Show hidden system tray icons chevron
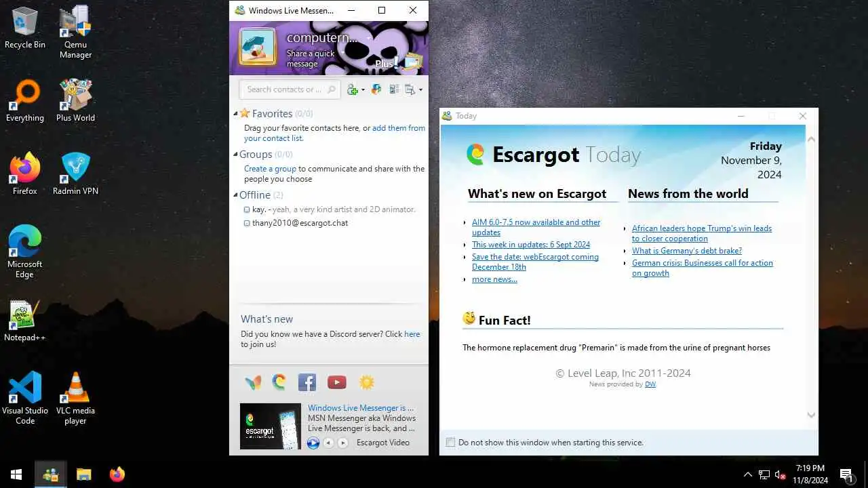The height and width of the screenshot is (488, 868). 748,474
